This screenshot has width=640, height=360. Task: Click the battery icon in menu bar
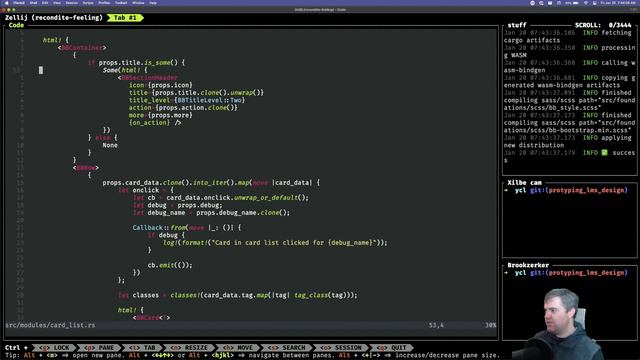point(576,3)
